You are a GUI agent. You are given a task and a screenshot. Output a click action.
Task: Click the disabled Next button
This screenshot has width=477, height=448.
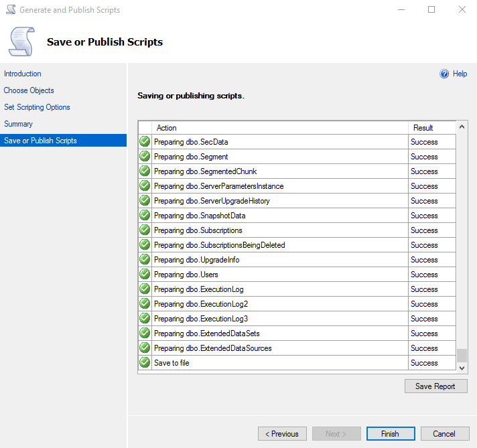tap(336, 434)
